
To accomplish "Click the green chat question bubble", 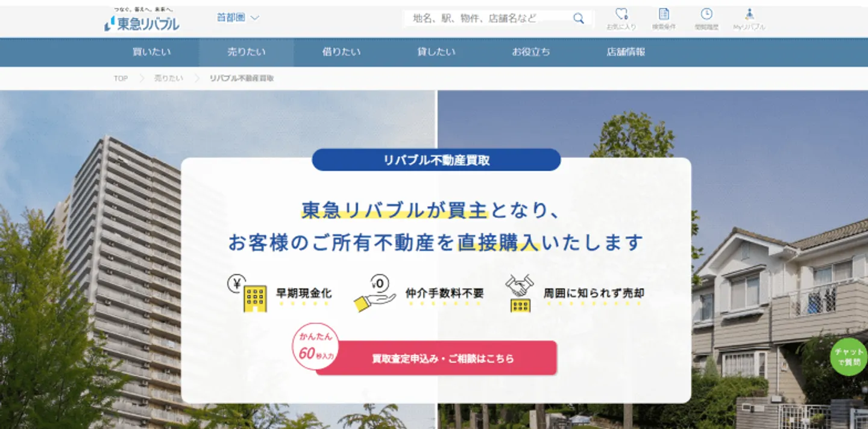I will point(849,357).
